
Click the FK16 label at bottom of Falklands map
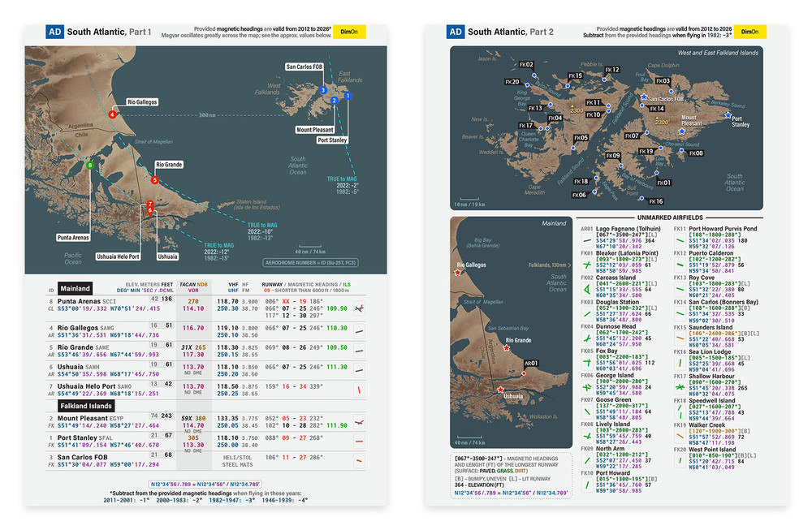coord(655,201)
